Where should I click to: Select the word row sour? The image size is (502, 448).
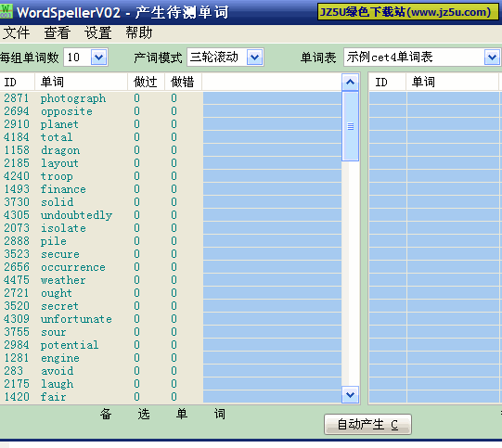[x=171, y=332]
